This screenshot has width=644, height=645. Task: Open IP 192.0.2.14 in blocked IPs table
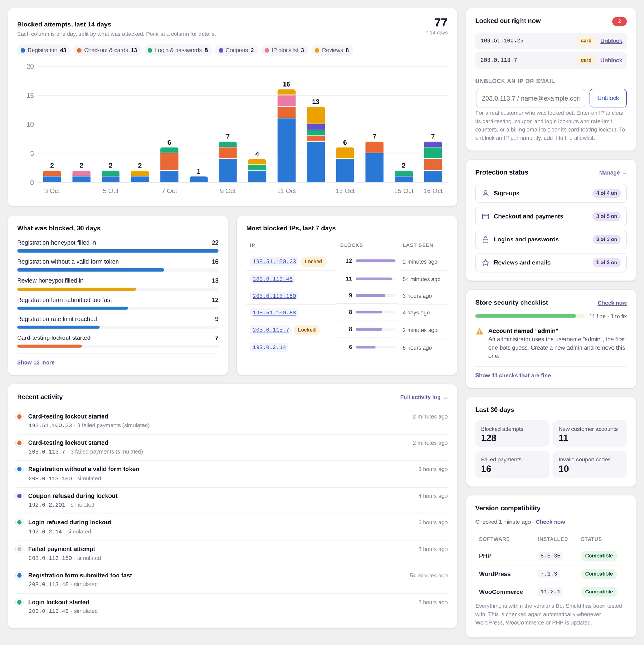tap(269, 347)
